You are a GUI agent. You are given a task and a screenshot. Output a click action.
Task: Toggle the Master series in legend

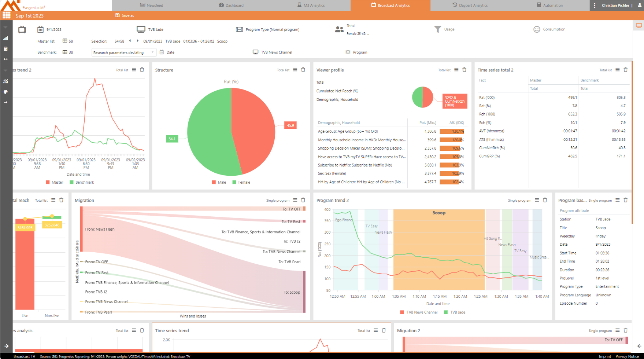pos(54,182)
